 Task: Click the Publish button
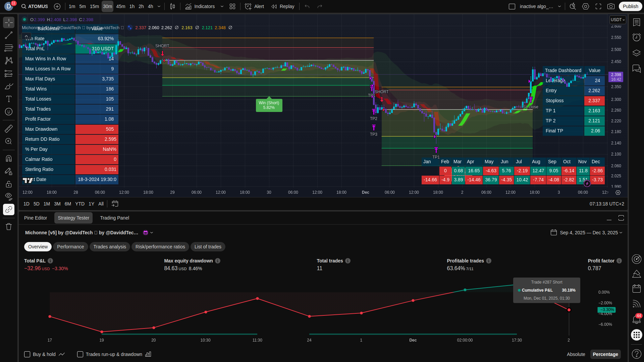630,6
